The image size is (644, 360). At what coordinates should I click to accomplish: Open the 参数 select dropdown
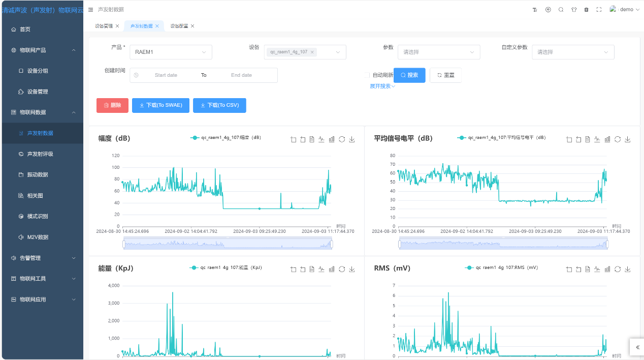pyautogui.click(x=439, y=52)
